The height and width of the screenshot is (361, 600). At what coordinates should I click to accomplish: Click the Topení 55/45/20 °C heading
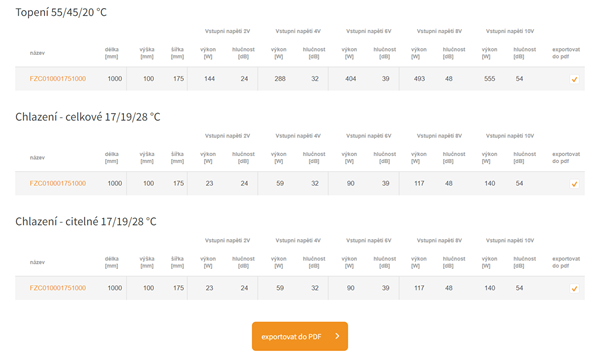[61, 12]
